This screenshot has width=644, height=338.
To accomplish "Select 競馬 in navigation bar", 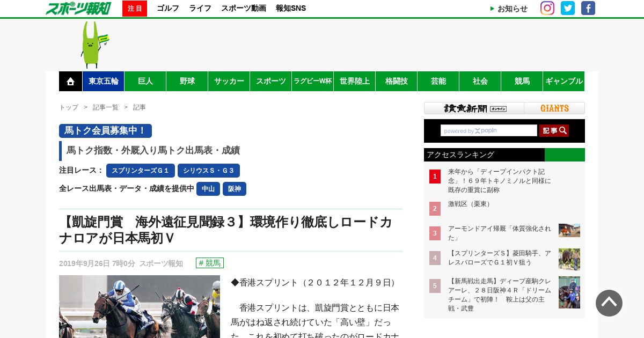I will click(522, 81).
